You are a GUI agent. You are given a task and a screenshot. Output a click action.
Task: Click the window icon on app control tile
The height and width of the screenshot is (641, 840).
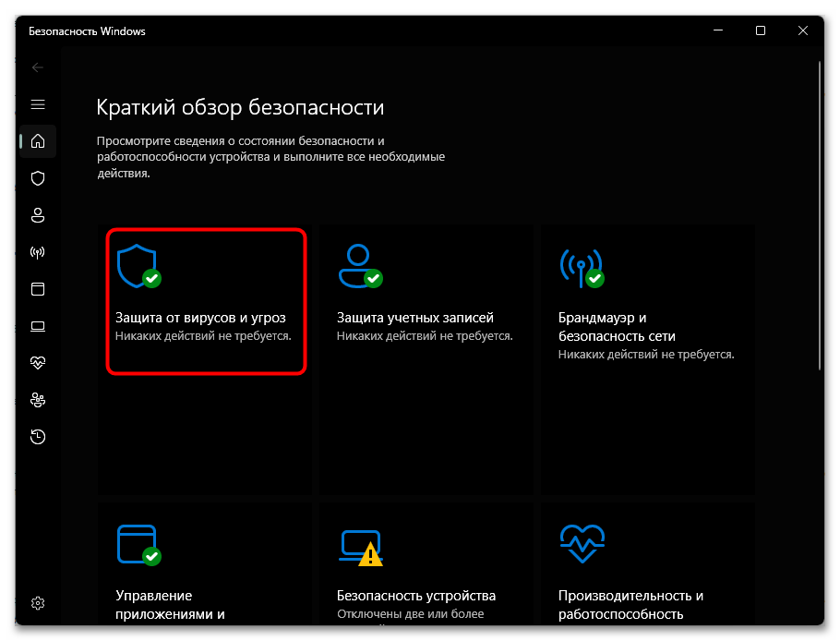tap(138, 545)
